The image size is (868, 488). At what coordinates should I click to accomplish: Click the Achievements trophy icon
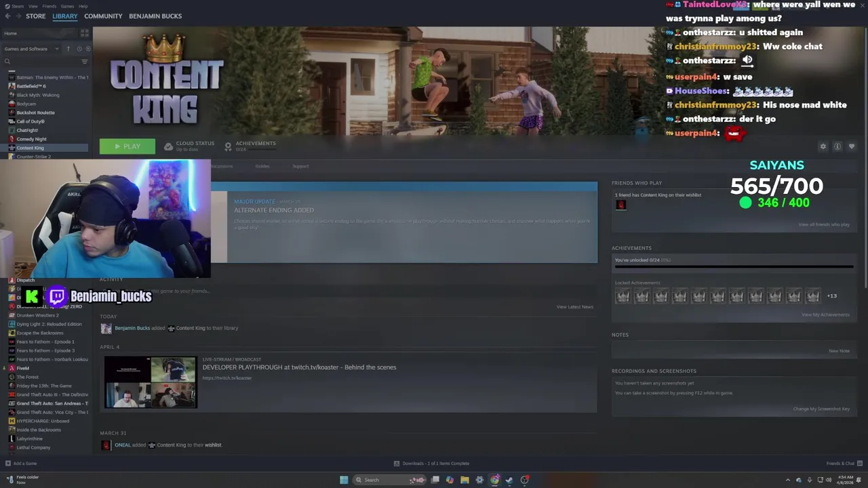click(228, 146)
